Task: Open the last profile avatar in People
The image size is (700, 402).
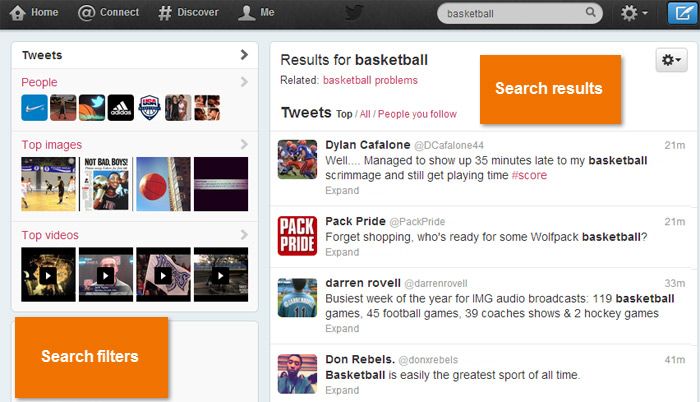Action: [x=207, y=108]
